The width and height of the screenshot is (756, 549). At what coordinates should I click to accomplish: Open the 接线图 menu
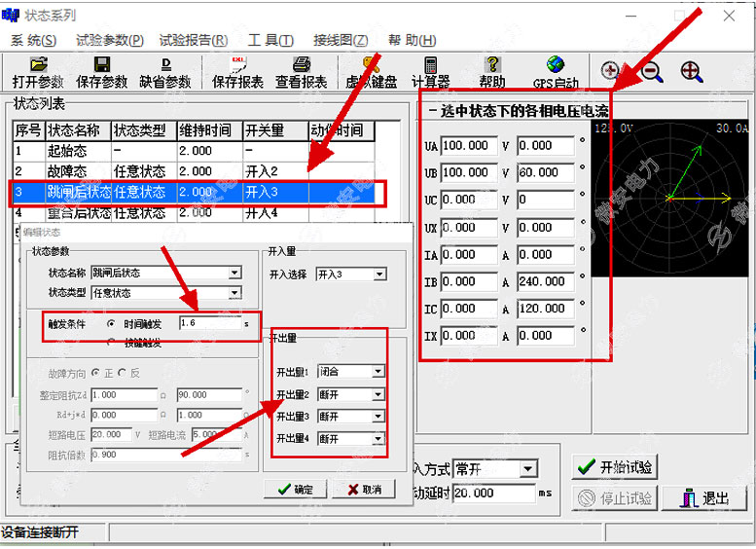pos(340,40)
